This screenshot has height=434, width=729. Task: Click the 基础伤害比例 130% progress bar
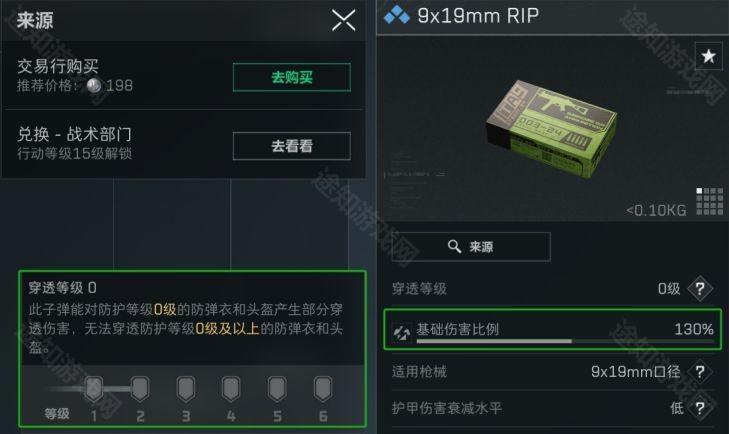click(565, 341)
